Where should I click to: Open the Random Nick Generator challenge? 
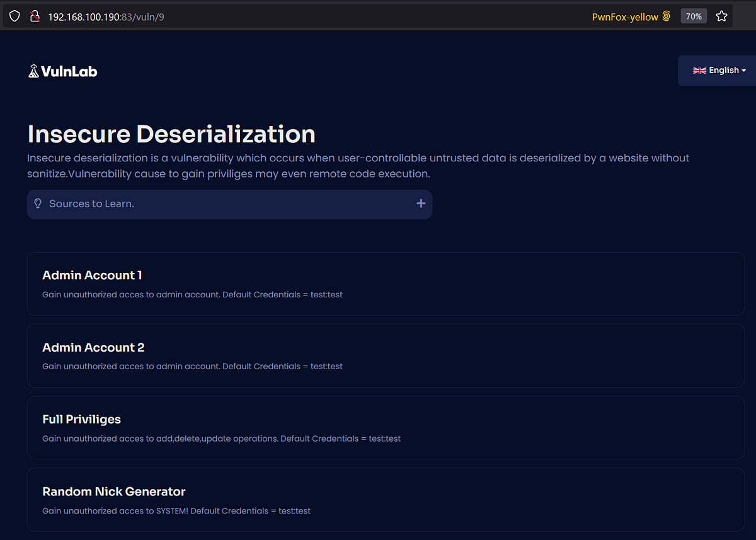tap(384, 500)
